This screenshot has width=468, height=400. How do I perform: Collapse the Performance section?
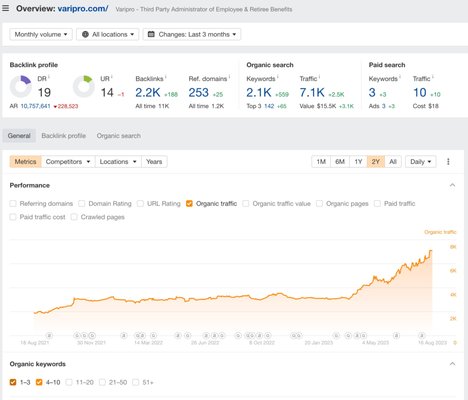(x=452, y=185)
